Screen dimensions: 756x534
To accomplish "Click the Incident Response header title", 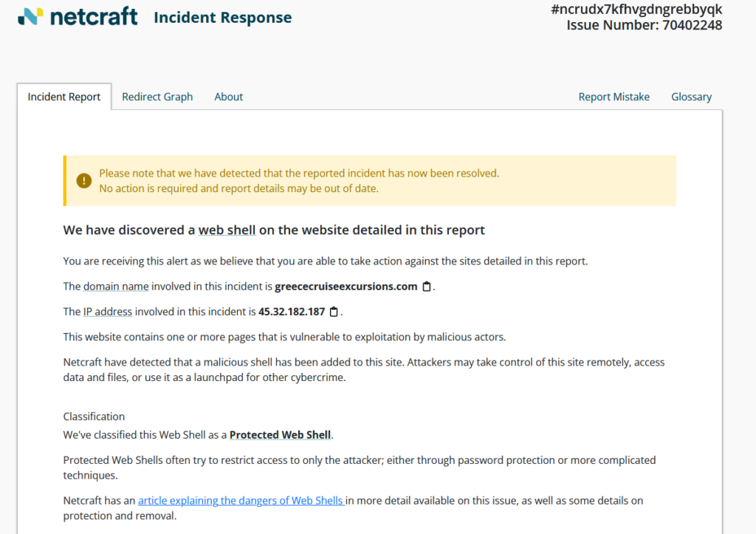I will [x=223, y=18].
